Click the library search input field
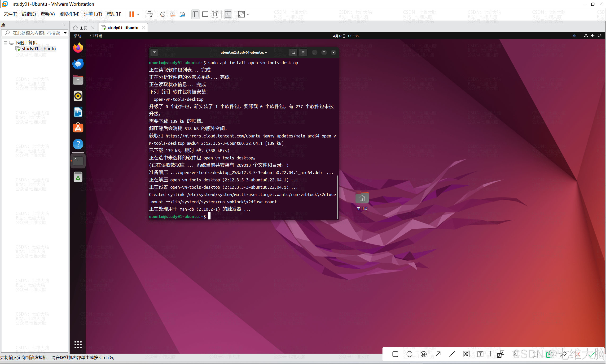Viewport: 606px width, 364px height. 36,33
